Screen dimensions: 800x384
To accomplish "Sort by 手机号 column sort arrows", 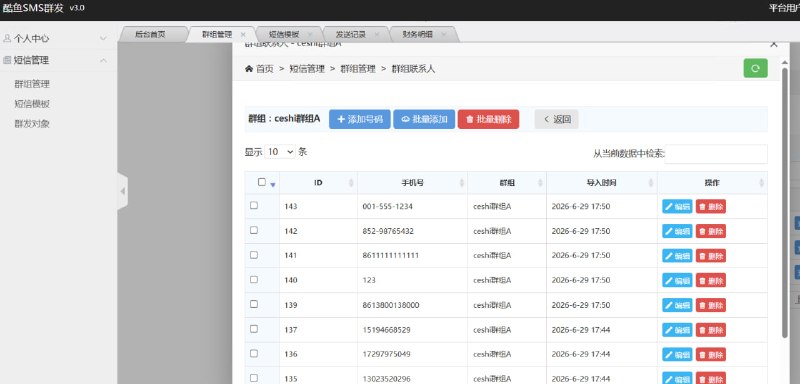I will coord(461,183).
